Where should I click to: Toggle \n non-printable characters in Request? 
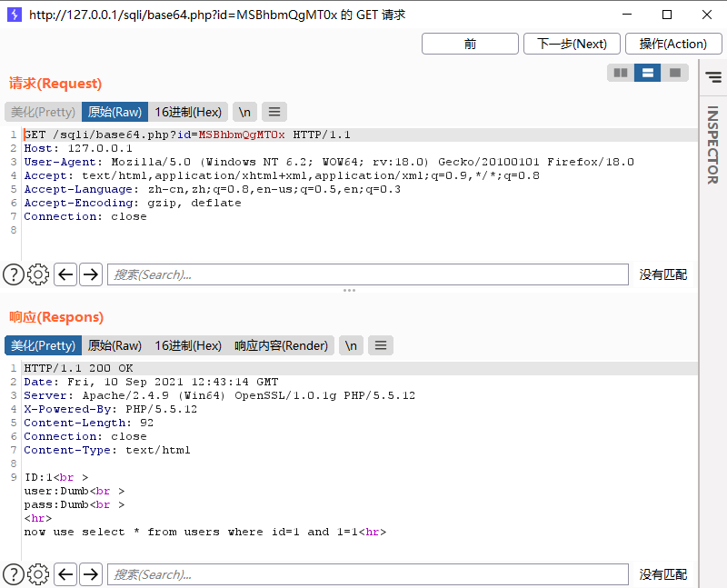coord(244,112)
